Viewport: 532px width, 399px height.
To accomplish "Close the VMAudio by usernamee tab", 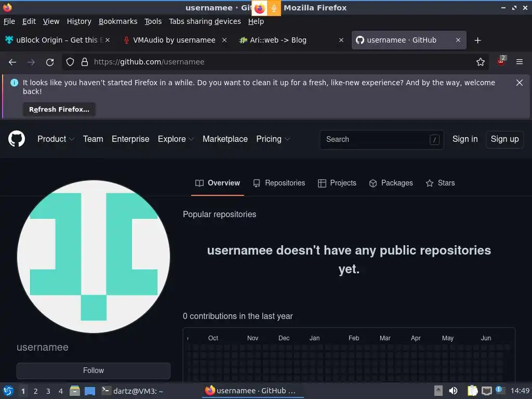I will (x=224, y=40).
